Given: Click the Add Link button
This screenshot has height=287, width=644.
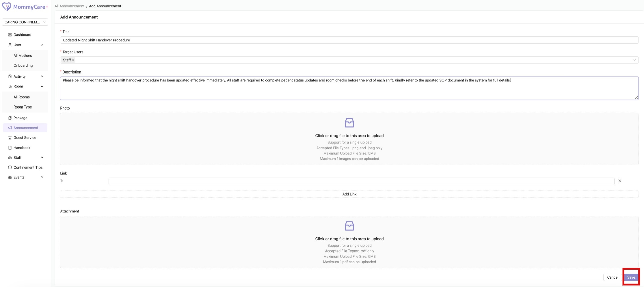Looking at the screenshot, I should [349, 194].
